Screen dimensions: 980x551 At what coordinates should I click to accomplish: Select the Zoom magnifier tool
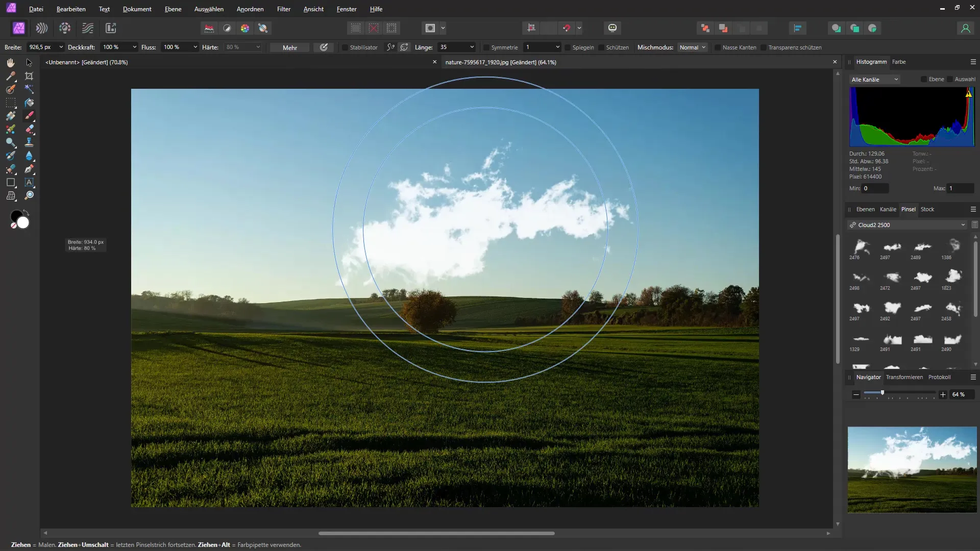tap(29, 195)
